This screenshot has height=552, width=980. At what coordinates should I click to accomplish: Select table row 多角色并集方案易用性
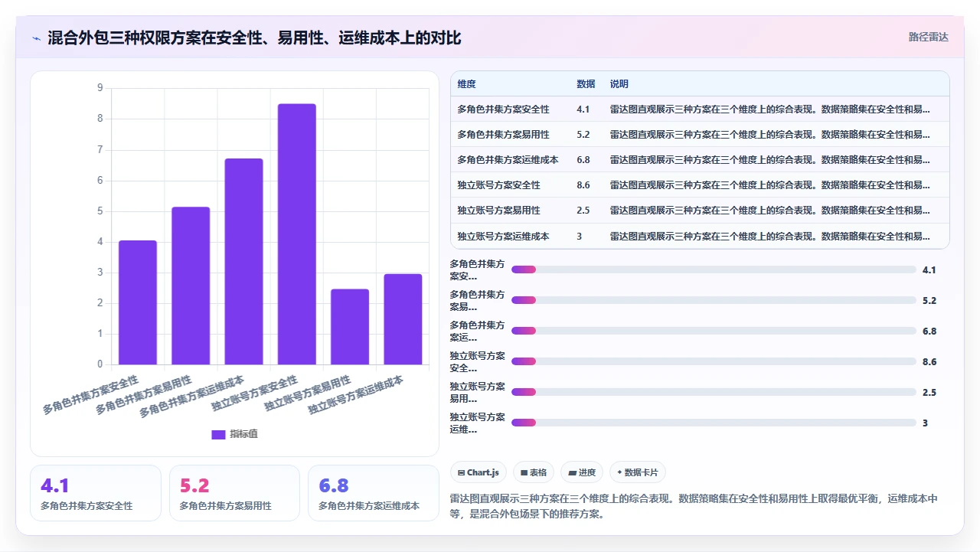click(700, 135)
